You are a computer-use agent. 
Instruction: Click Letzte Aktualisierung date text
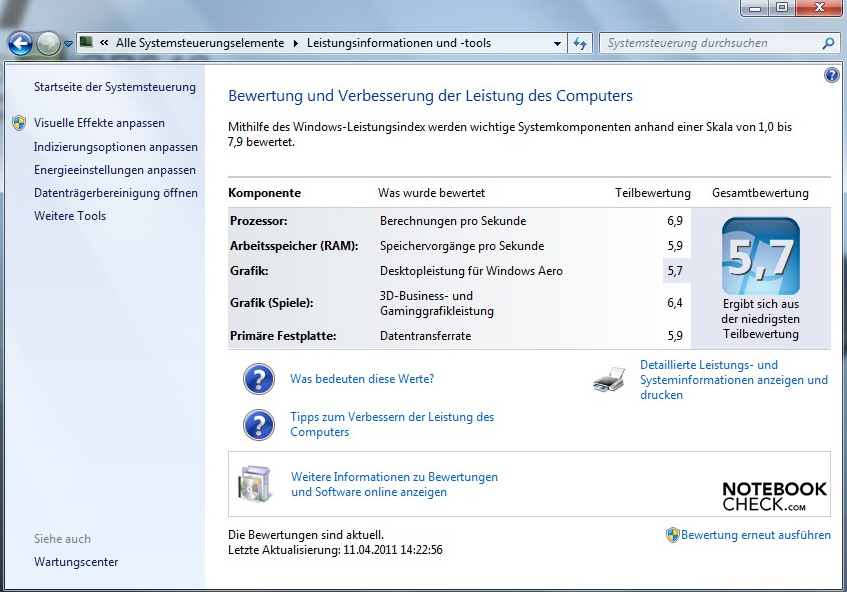(335, 550)
